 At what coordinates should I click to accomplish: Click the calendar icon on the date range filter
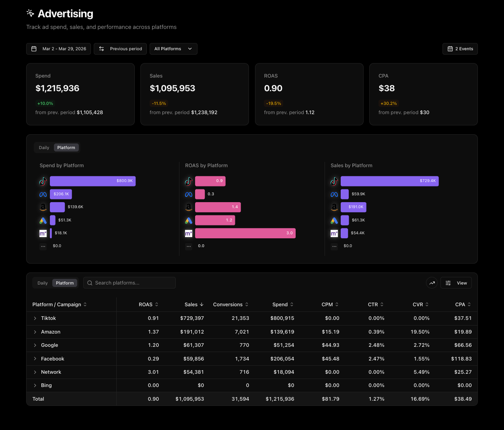34,49
